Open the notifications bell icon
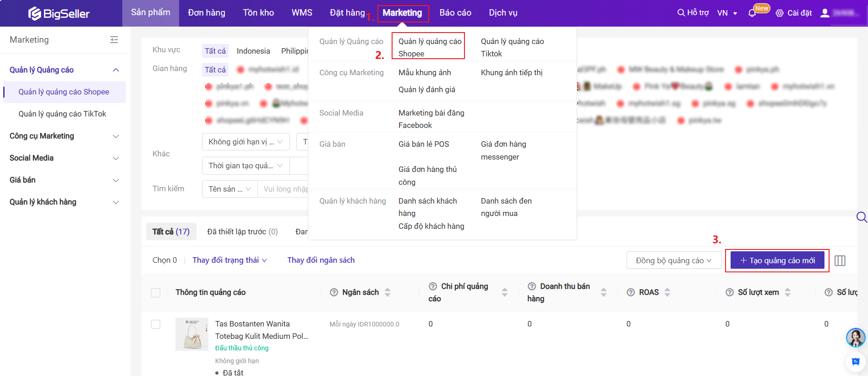Image resolution: width=868 pixels, height=376 pixels. pyautogui.click(x=752, y=13)
